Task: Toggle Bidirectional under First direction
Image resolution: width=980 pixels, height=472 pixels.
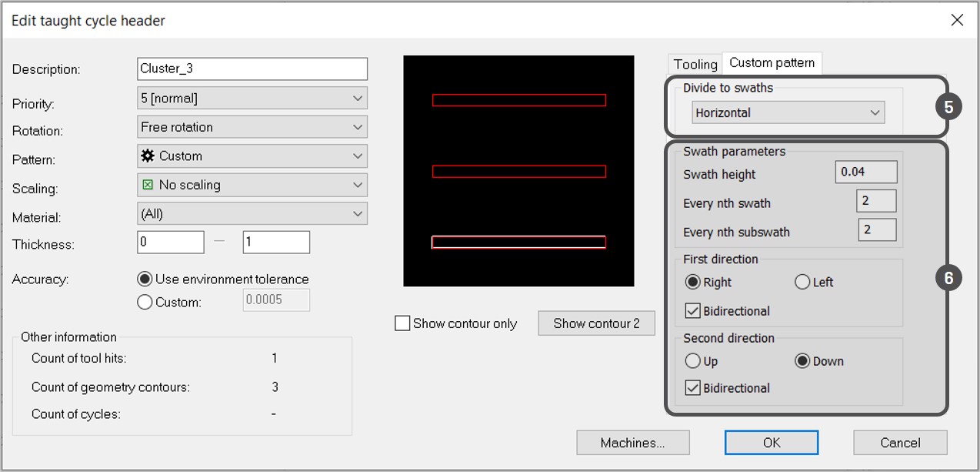Action: click(692, 311)
